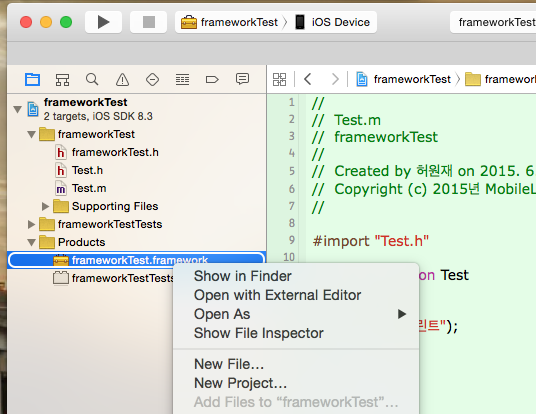Click the frameworkTestTests folder row
Image resolution: width=536 pixels, height=414 pixels.
tap(137, 224)
